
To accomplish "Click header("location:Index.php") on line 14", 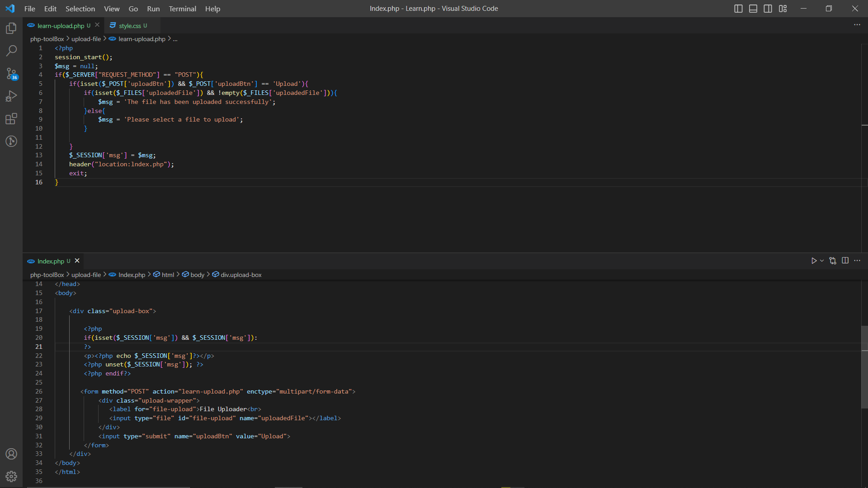I will pyautogui.click(x=120, y=164).
